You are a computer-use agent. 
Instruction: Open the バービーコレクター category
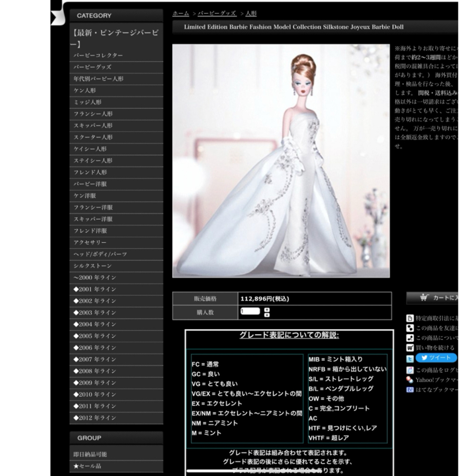pyautogui.click(x=116, y=55)
